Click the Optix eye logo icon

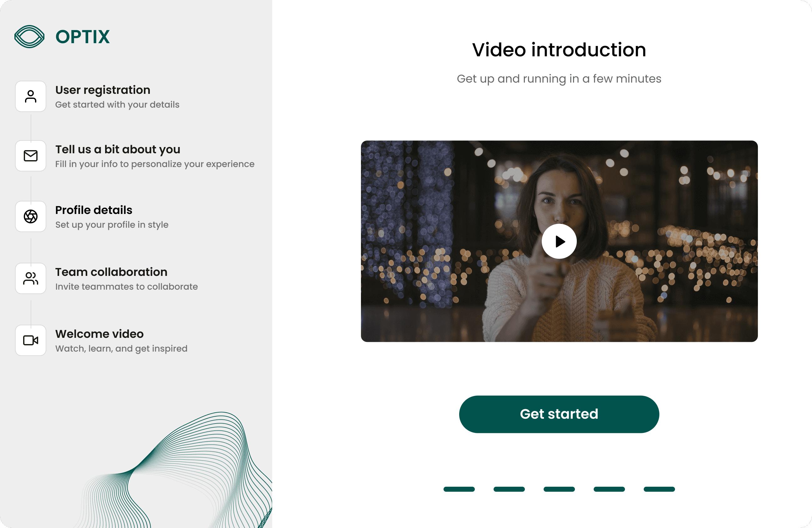[x=29, y=37]
